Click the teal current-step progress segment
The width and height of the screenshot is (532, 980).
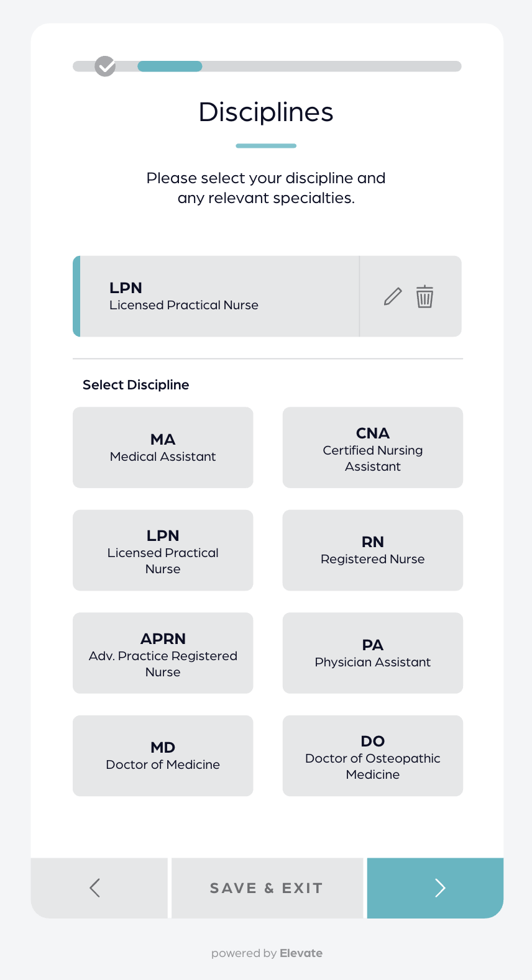(170, 66)
